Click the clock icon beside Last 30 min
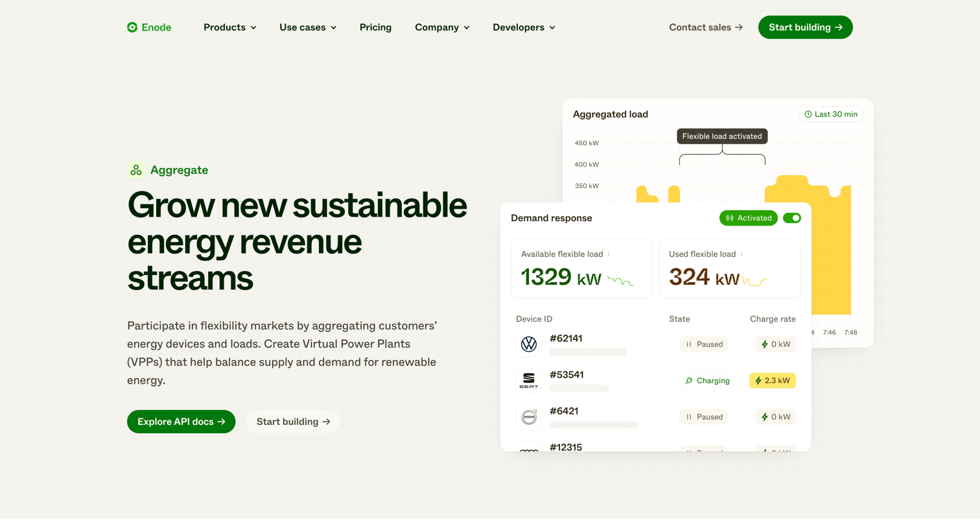980x528 pixels. coord(808,114)
